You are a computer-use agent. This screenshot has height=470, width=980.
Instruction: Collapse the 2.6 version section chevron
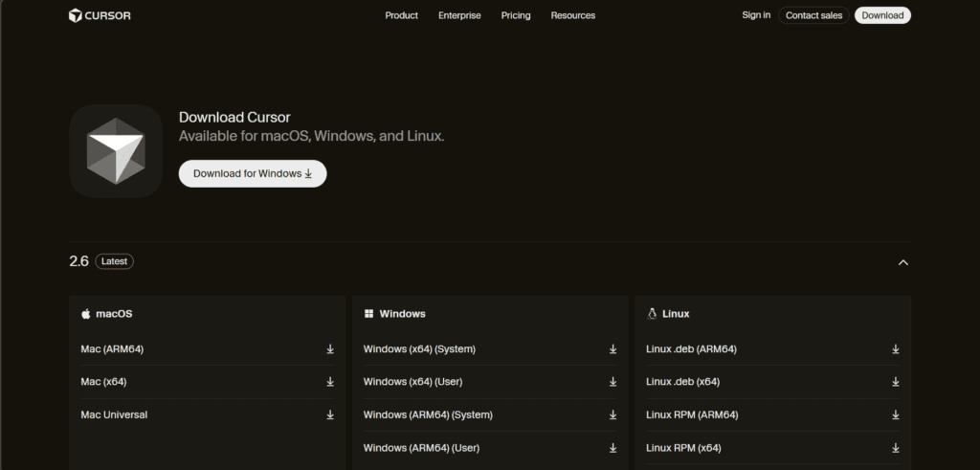click(x=902, y=262)
